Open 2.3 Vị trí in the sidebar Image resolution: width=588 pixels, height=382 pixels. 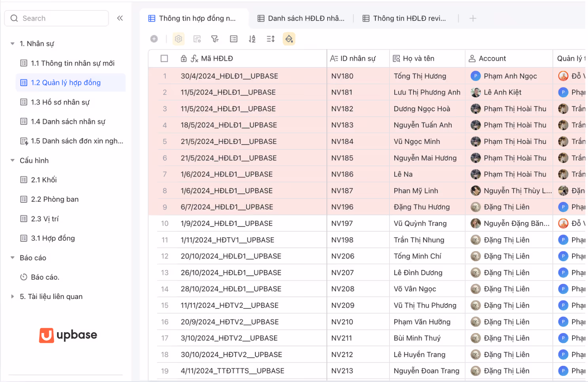(x=70, y=219)
